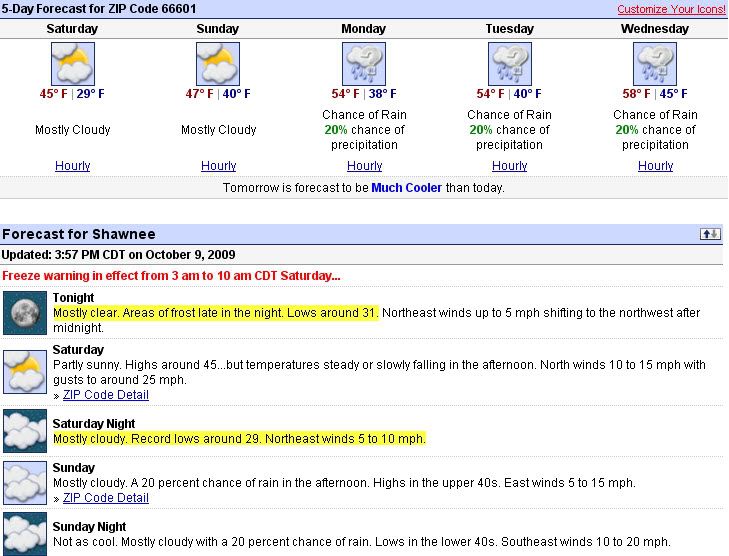Click 'Mostly Cloudy' text under Saturday column
Image resolution: width=729 pixels, height=556 pixels.
73,130
